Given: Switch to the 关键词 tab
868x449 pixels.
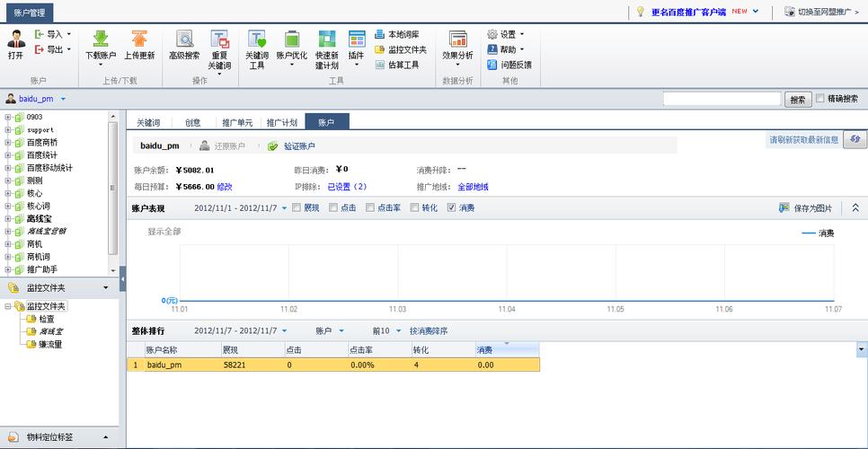Looking at the screenshot, I should pos(148,122).
